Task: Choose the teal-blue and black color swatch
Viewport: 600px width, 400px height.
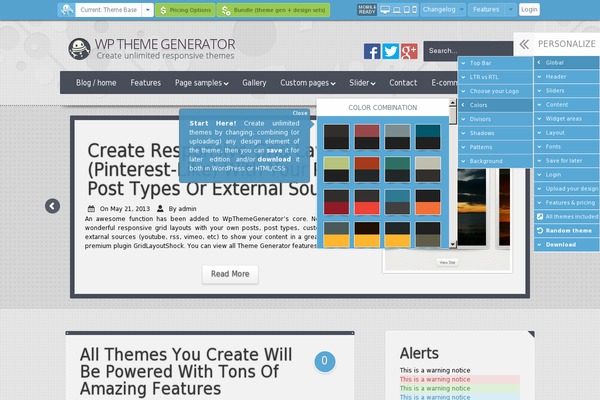Action: pos(428,137)
